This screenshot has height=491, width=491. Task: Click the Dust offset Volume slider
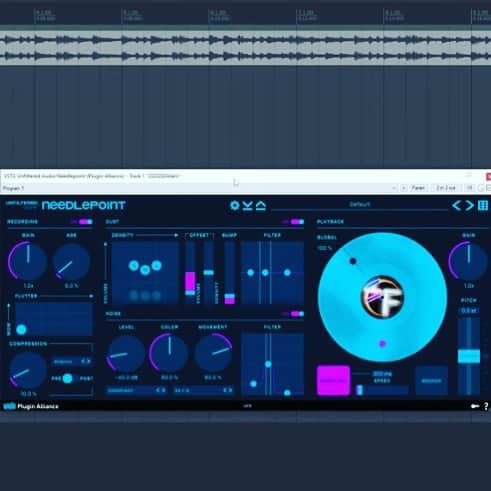pos(190,273)
